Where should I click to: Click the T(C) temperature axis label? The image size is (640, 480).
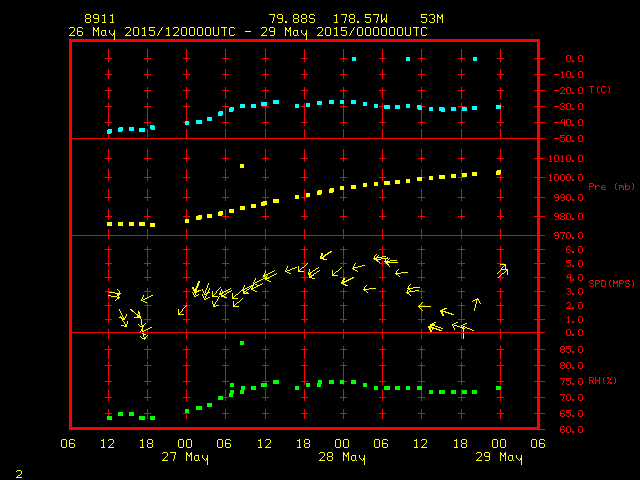[x=600, y=90]
